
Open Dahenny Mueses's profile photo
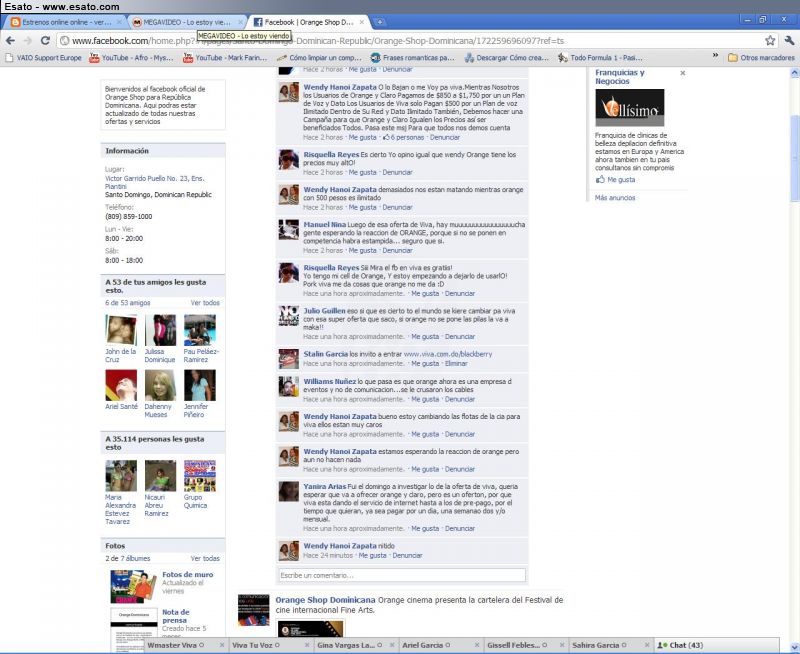[160, 385]
